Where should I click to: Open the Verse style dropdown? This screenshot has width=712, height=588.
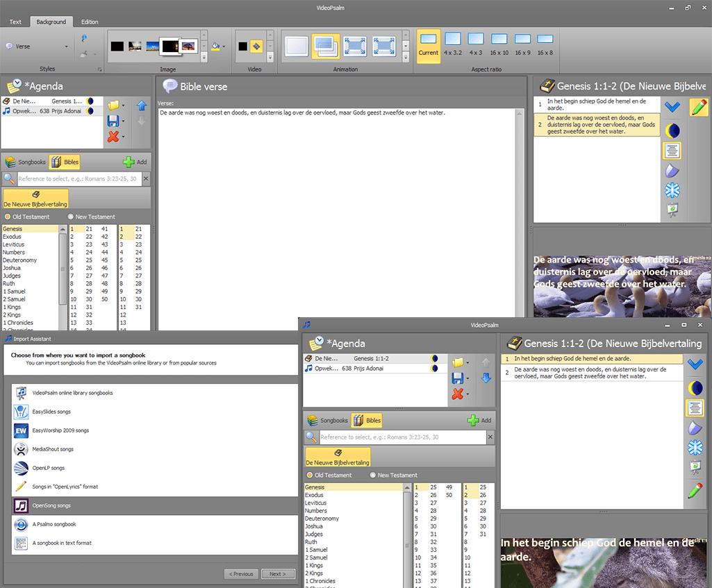tap(66, 47)
